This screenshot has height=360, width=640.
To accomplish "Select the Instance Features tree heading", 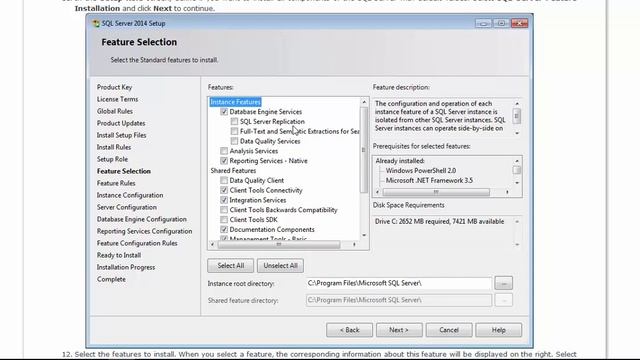I will 235,102.
